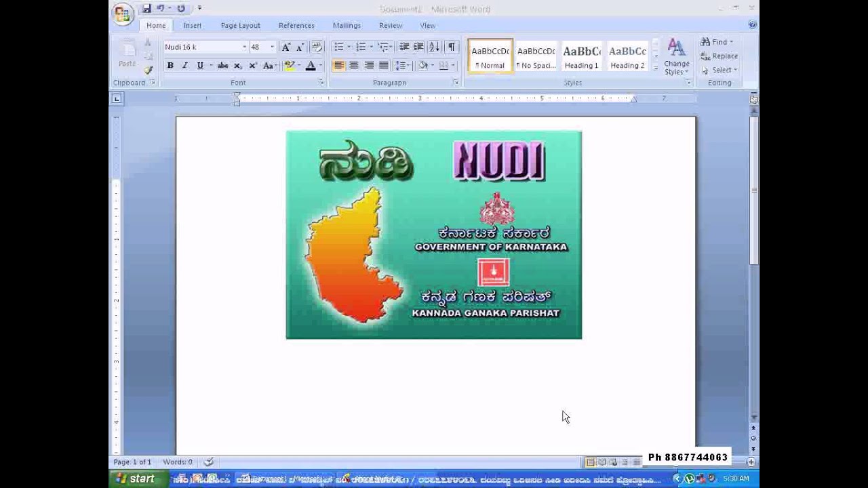Sort text with A-Z button
868x488 pixels.
434,47
